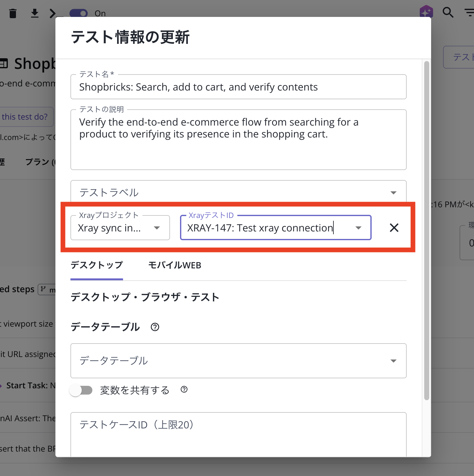Select the デスクトップ tab

[x=96, y=265]
